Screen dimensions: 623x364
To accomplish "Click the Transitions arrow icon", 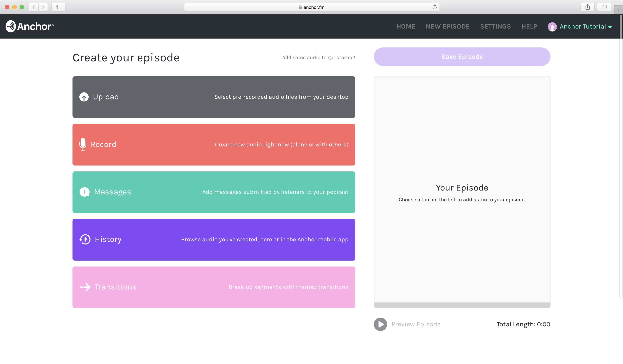I will tap(85, 287).
